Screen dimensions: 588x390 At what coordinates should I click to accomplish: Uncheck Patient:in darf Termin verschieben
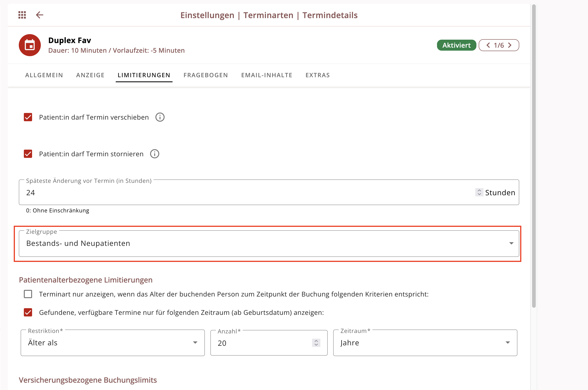coord(28,117)
